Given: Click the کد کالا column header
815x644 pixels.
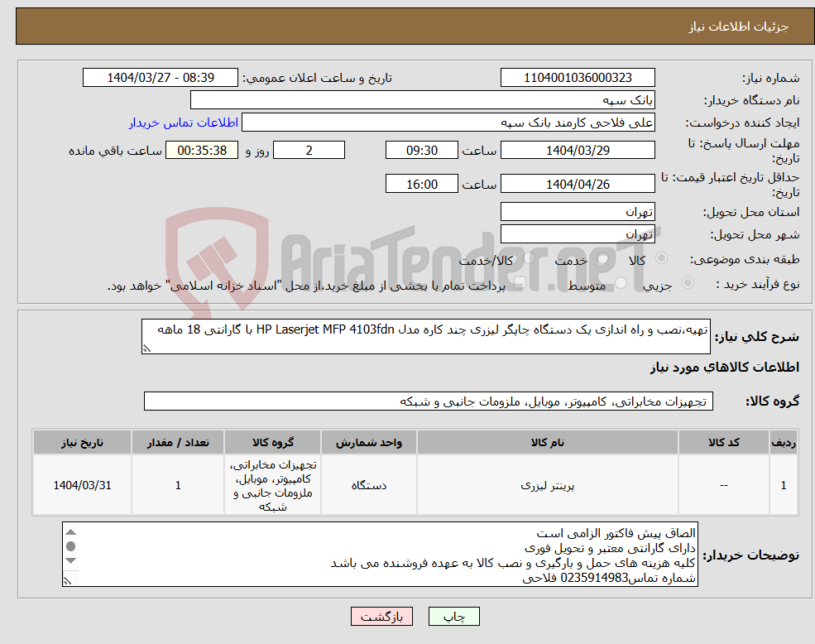Looking at the screenshot, I should coord(723,442).
